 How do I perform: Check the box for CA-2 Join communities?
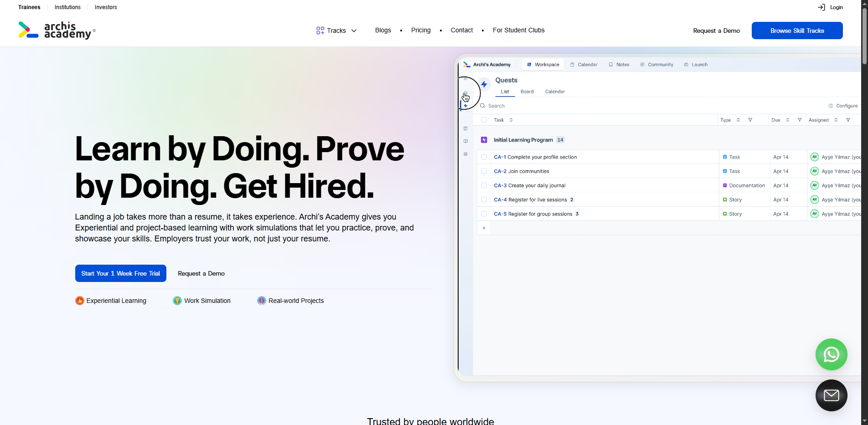484,171
